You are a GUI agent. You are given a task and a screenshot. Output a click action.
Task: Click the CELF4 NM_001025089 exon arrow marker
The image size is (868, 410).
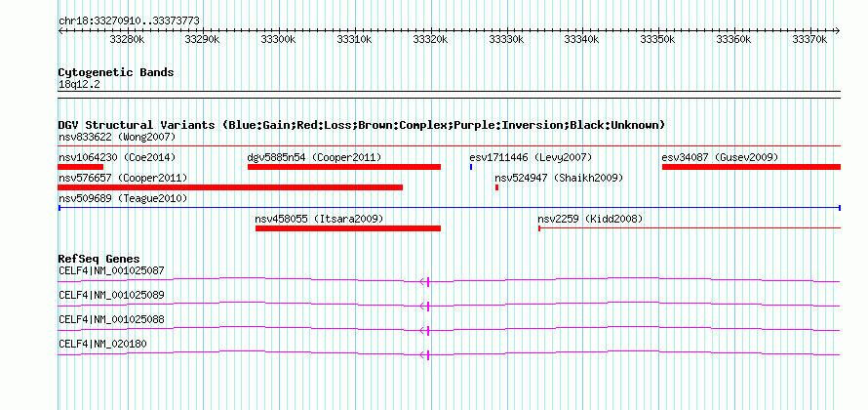pyautogui.click(x=425, y=306)
